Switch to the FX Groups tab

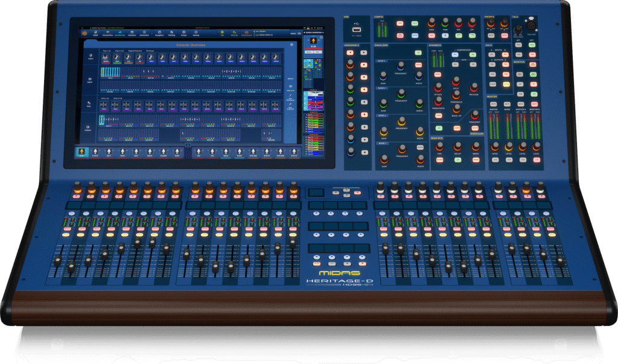point(149,51)
